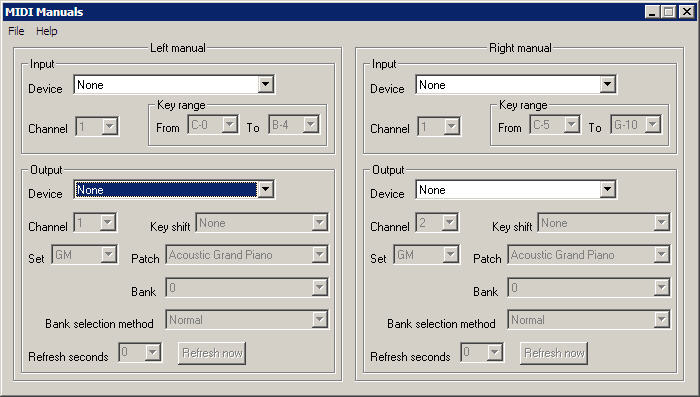The width and height of the screenshot is (700, 397).
Task: Click Left manual Refresh now button
Action: (x=212, y=353)
